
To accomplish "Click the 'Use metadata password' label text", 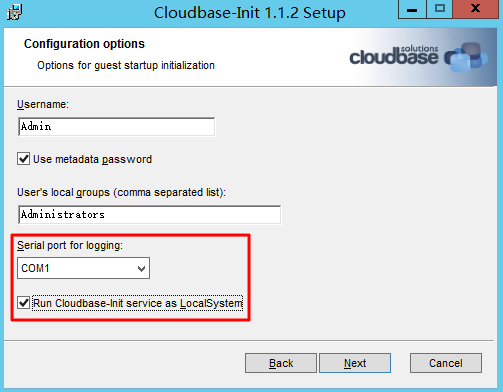I will click(x=92, y=159).
